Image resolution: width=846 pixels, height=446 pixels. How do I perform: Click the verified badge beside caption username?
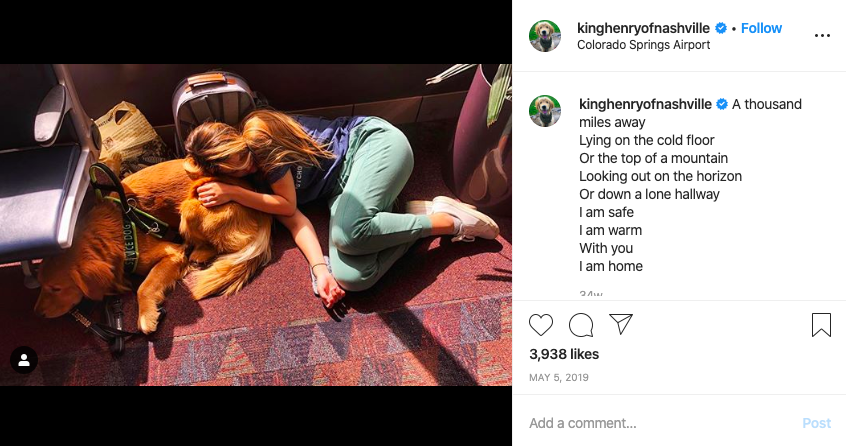722,104
